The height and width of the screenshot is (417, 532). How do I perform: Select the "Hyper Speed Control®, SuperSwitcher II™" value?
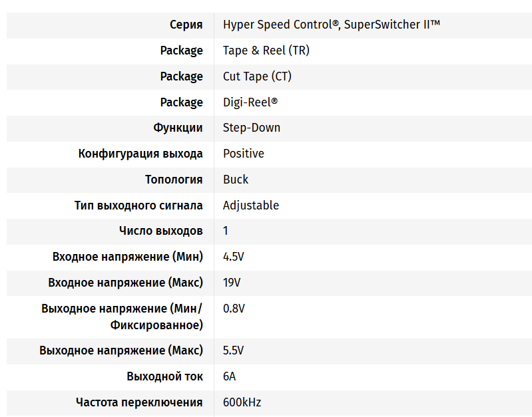(x=332, y=25)
